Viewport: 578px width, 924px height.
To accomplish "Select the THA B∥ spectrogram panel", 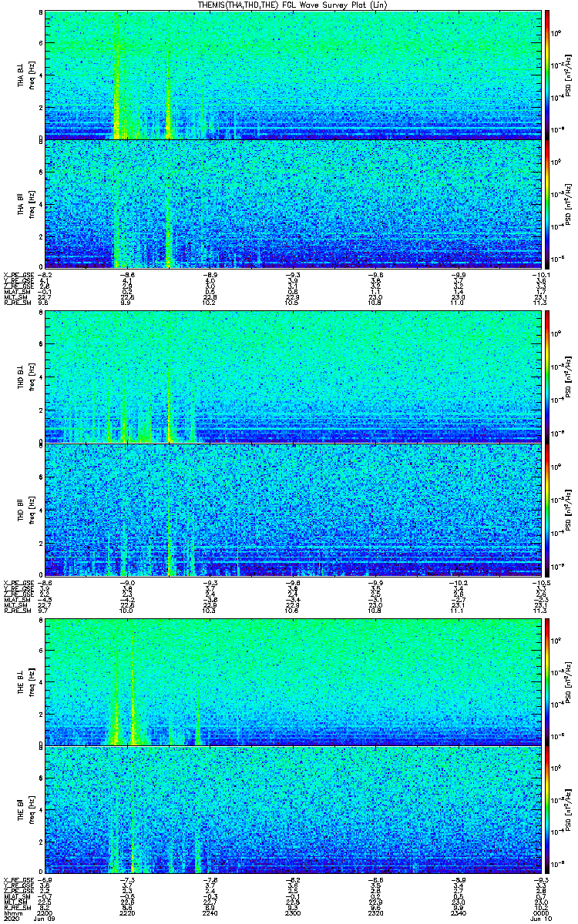I will [291, 203].
